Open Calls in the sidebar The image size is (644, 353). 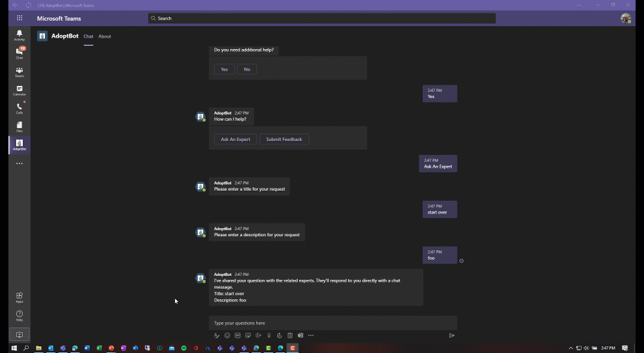click(x=19, y=108)
